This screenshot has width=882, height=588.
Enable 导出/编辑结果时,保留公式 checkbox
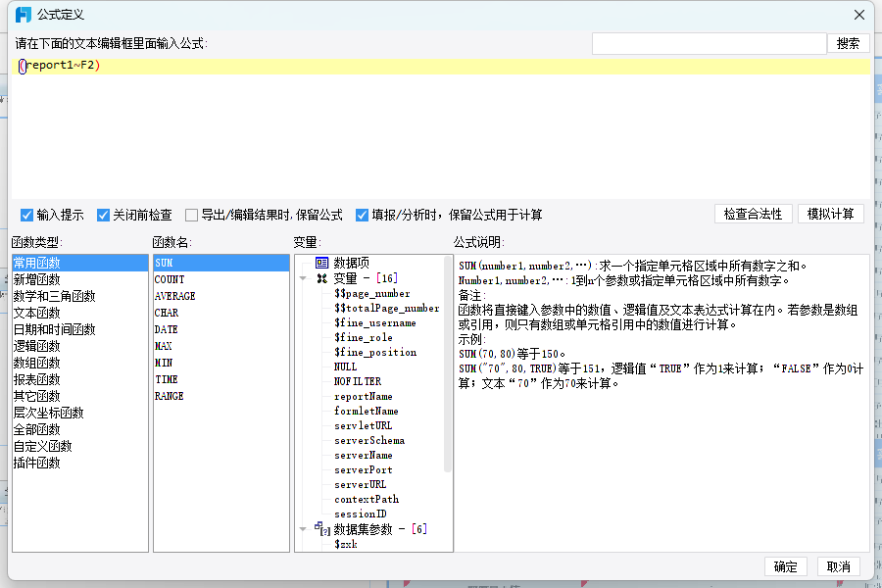point(191,215)
